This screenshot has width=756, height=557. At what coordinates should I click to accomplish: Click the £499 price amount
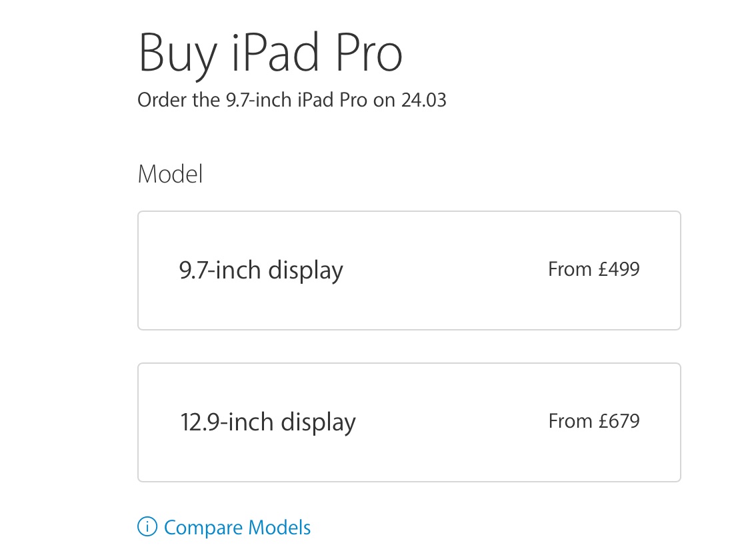coord(619,269)
